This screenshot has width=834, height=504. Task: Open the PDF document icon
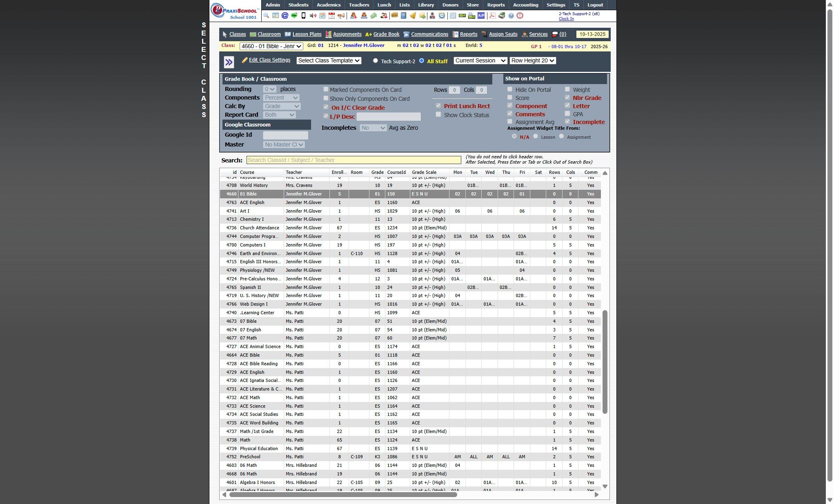tap(492, 16)
